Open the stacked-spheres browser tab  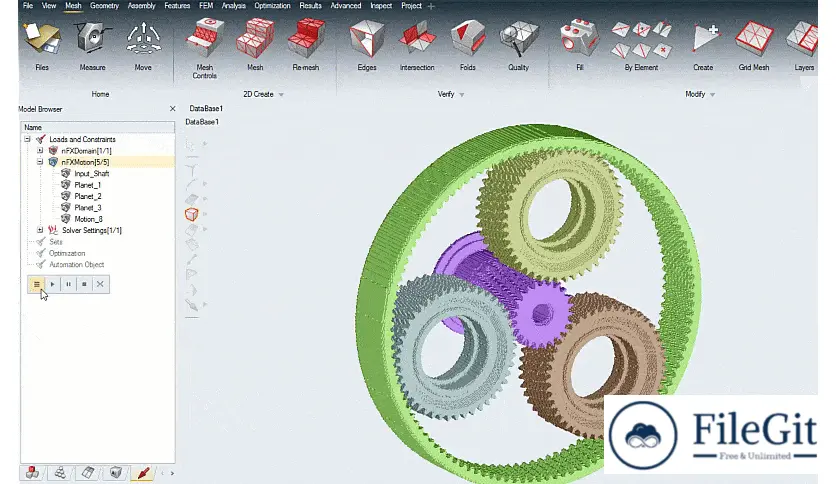60,472
